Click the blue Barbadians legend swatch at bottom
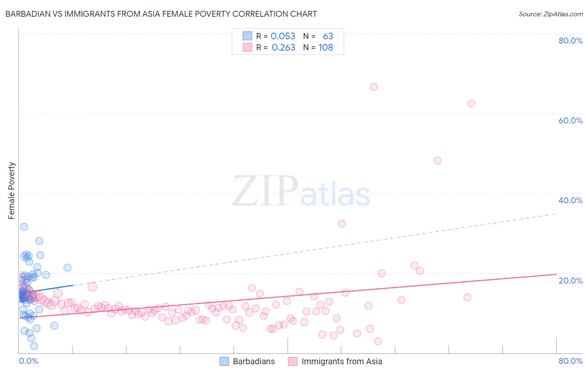The width and height of the screenshot is (588, 373). tap(224, 361)
